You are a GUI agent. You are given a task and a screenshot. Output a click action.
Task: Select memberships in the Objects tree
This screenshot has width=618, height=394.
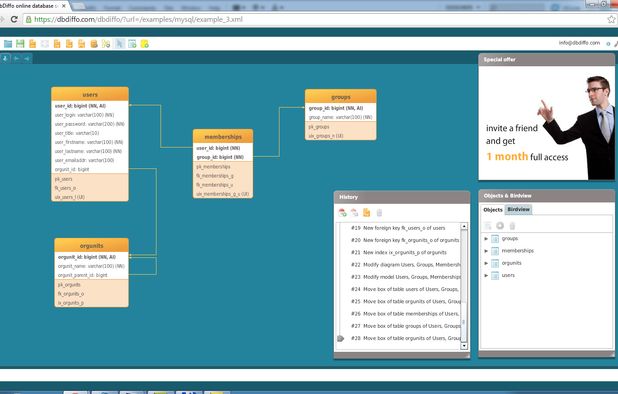[x=517, y=251]
